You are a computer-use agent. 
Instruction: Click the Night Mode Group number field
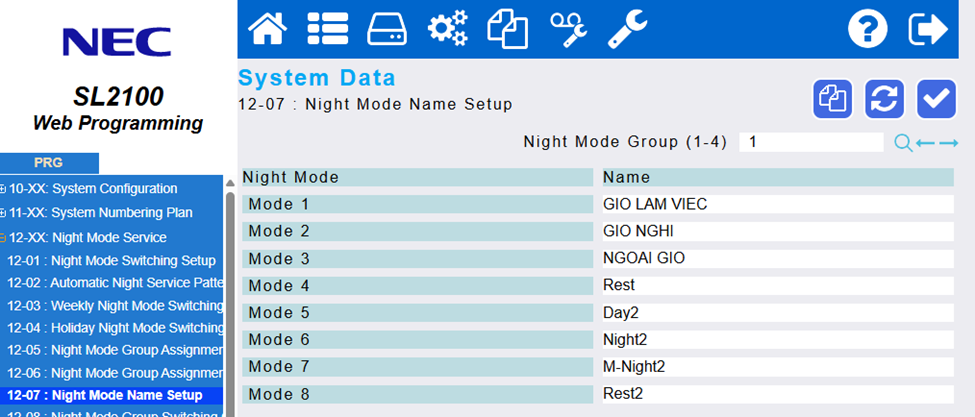pyautogui.click(x=810, y=142)
